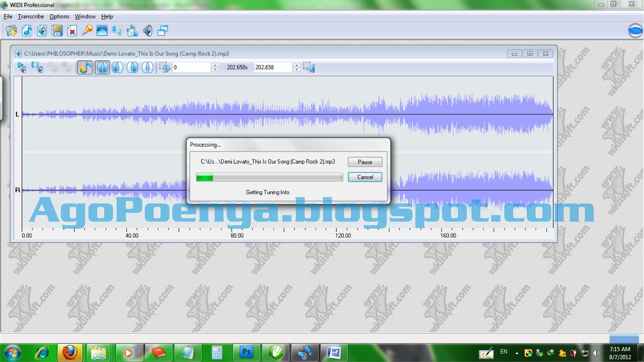This screenshot has width=644, height=362.
Task: Play the audio from the beginning
Action: [22, 67]
